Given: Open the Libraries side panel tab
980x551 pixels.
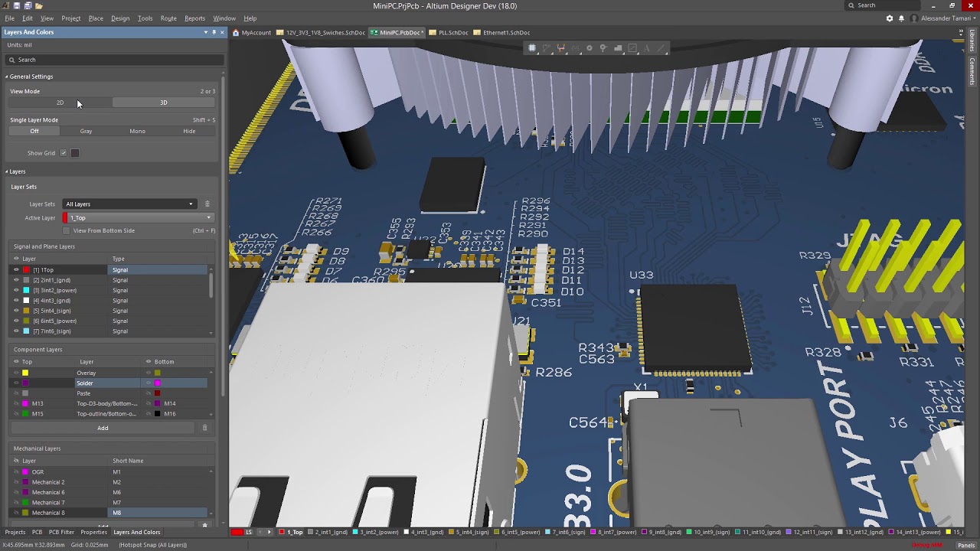Looking at the screenshot, I should pyautogui.click(x=972, y=41).
